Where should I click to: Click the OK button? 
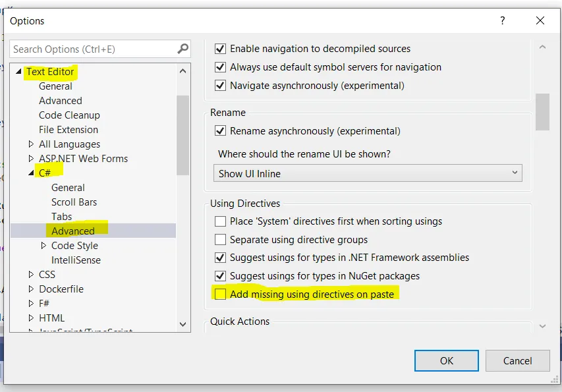pos(446,360)
